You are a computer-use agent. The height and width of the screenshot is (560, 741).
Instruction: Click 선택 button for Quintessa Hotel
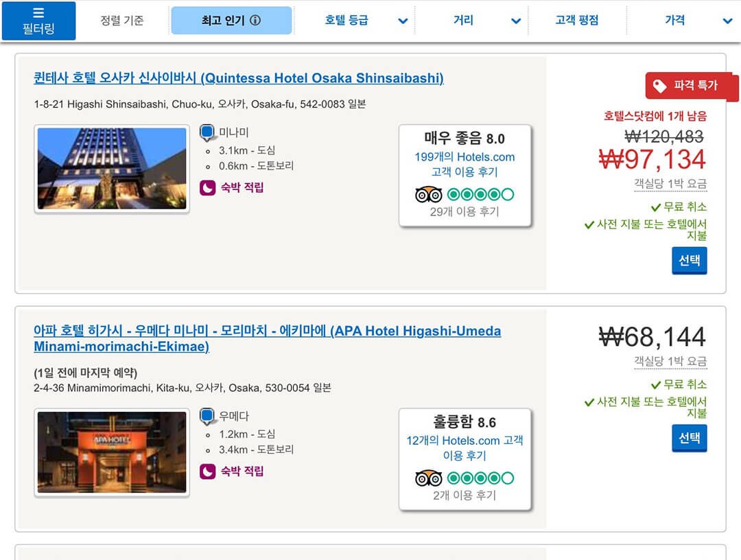690,260
